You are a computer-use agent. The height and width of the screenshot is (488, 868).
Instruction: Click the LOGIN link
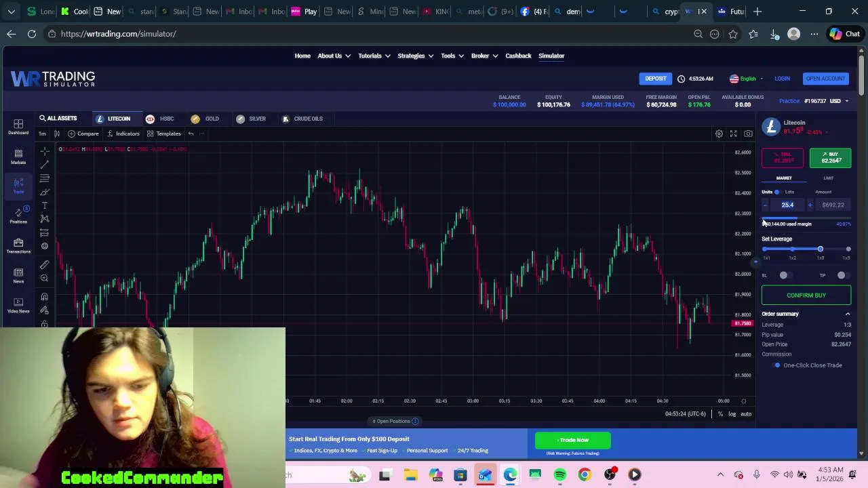[x=782, y=79]
